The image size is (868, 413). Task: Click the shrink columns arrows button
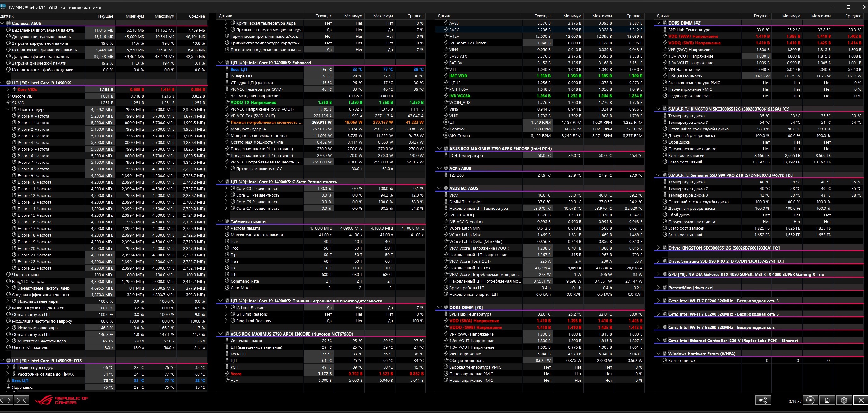[x=21, y=400]
